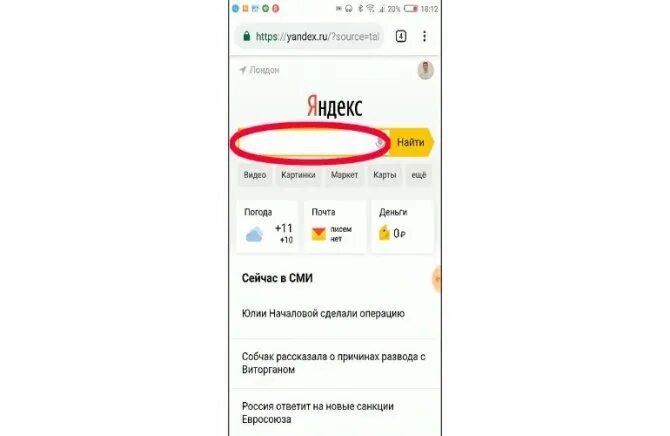Image resolution: width=670 pixels, height=436 pixels.
Task: Open news on Россия ответит на санкции
Action: (317, 412)
